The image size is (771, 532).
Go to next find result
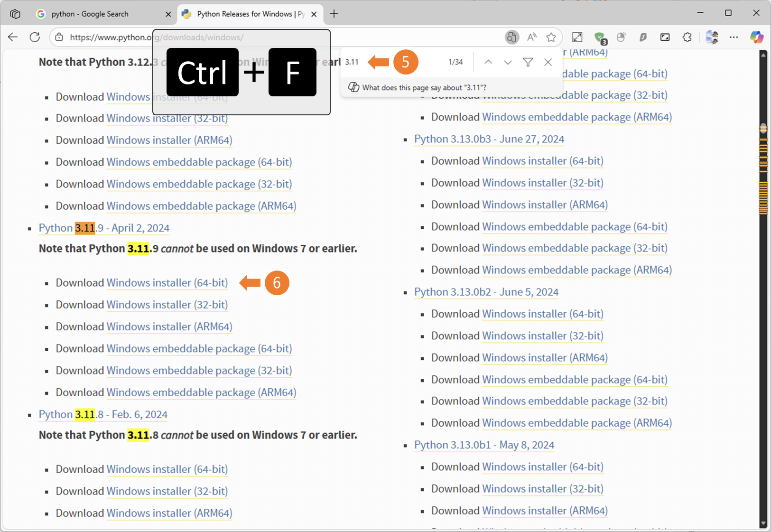coord(508,62)
